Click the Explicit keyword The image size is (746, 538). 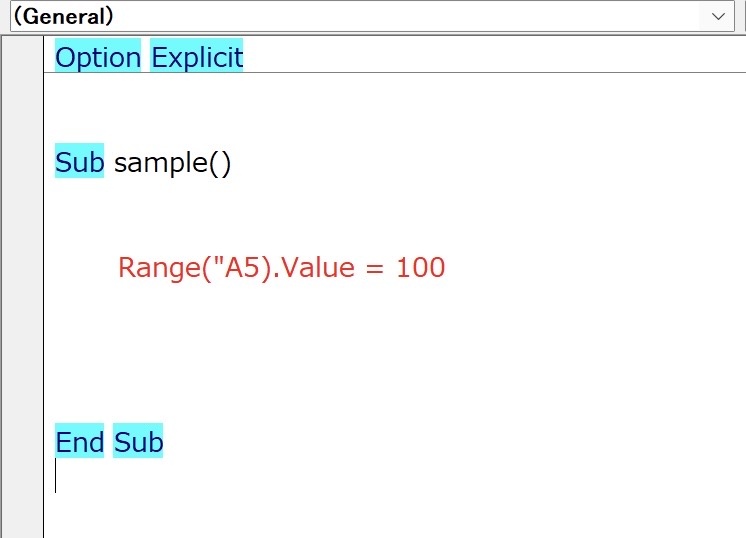(197, 56)
